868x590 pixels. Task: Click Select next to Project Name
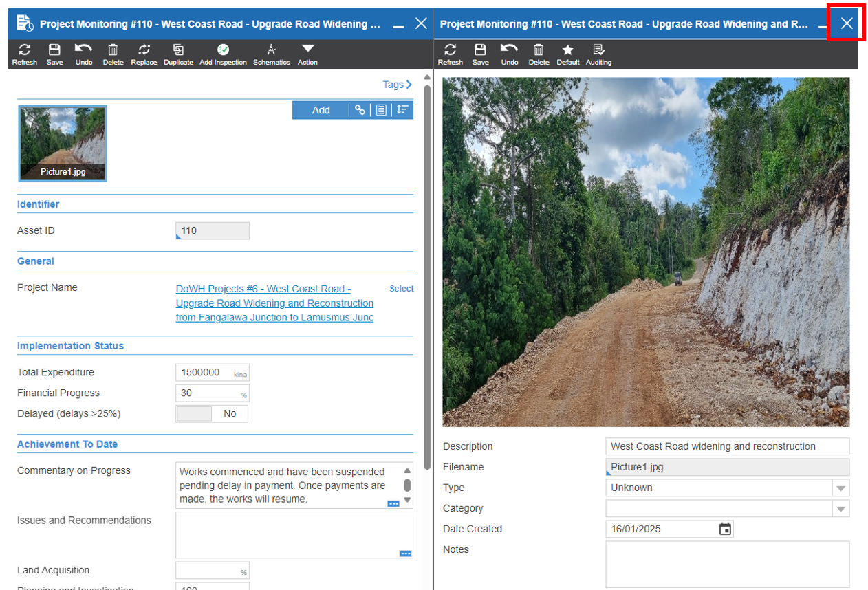click(x=402, y=289)
